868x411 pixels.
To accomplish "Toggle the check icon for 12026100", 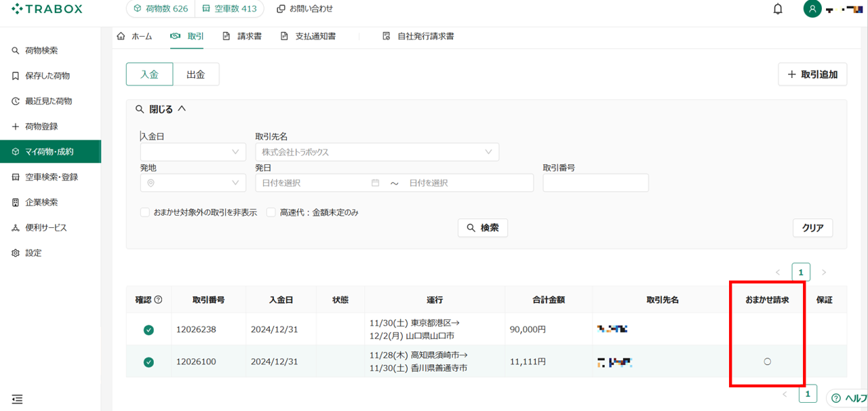I will pos(149,362).
